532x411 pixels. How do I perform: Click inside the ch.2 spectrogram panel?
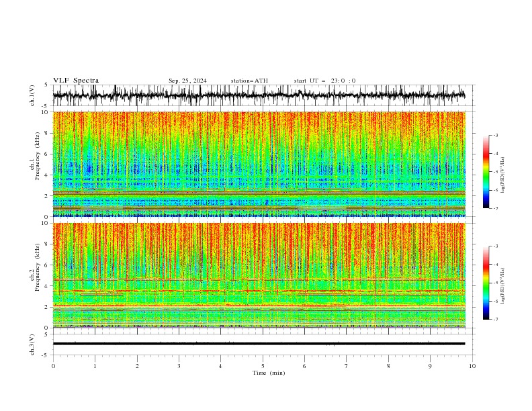(259, 275)
